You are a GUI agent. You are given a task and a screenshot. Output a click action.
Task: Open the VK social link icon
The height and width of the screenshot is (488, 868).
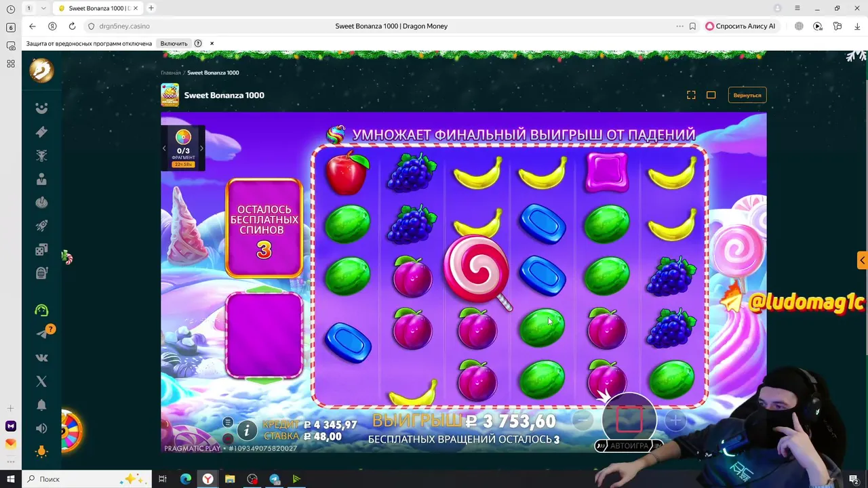tap(41, 358)
